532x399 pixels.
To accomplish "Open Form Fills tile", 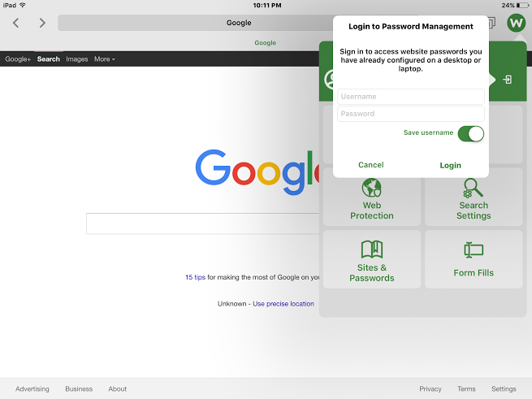I will (x=474, y=260).
